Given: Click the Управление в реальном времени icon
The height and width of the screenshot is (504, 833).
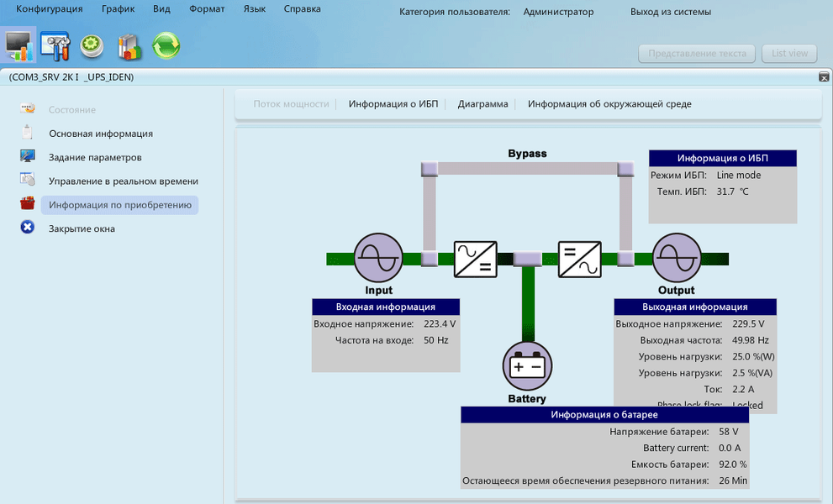Looking at the screenshot, I should [27, 180].
